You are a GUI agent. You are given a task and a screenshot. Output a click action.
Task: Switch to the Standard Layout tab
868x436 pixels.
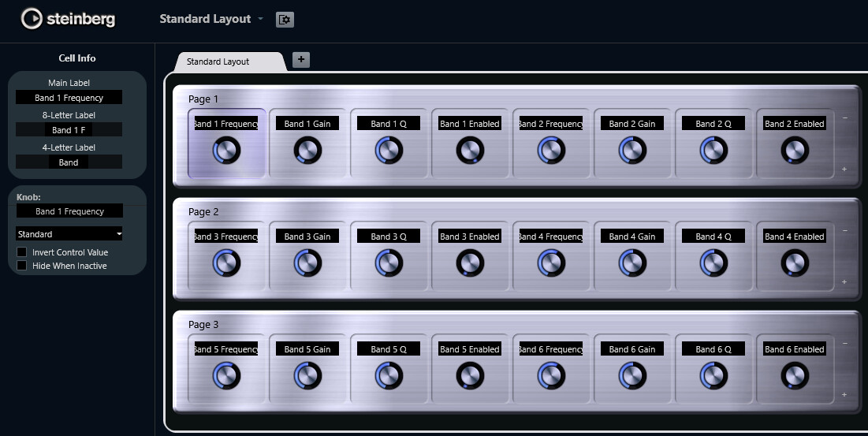tap(230, 61)
